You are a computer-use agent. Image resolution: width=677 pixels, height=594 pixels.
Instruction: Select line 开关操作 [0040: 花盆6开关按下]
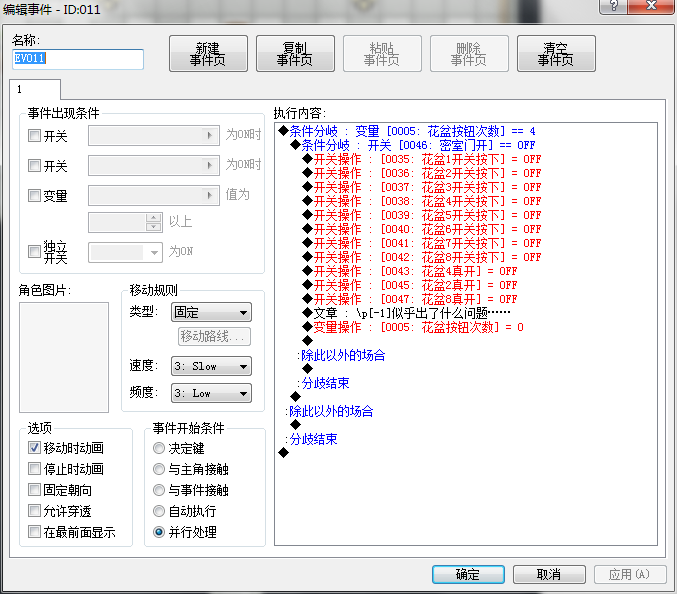pyautogui.click(x=422, y=229)
